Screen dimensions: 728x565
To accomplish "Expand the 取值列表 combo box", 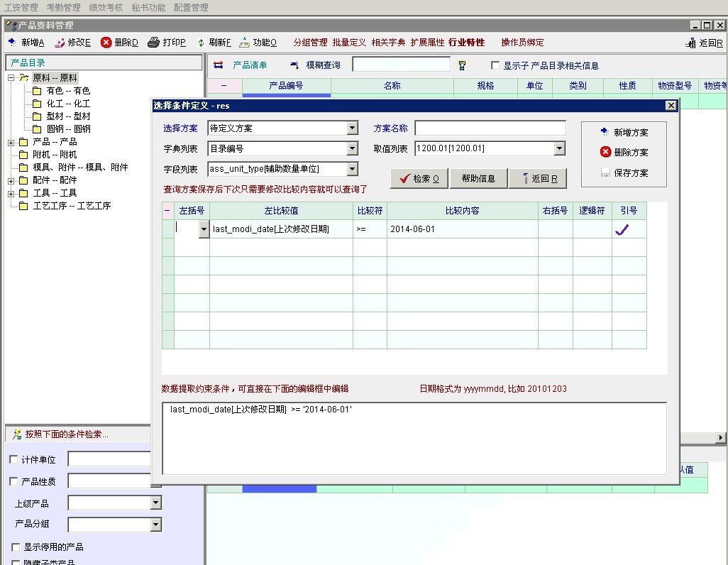I will (x=560, y=148).
